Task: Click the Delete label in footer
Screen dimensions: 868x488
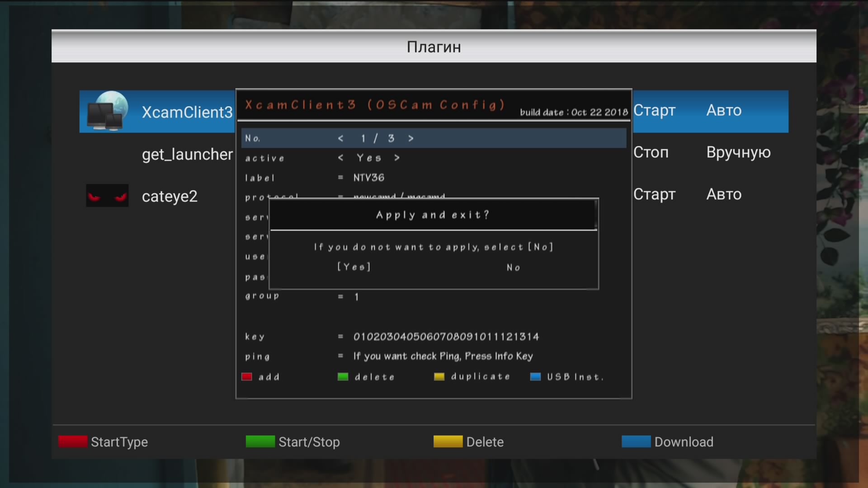Action: [x=485, y=442]
